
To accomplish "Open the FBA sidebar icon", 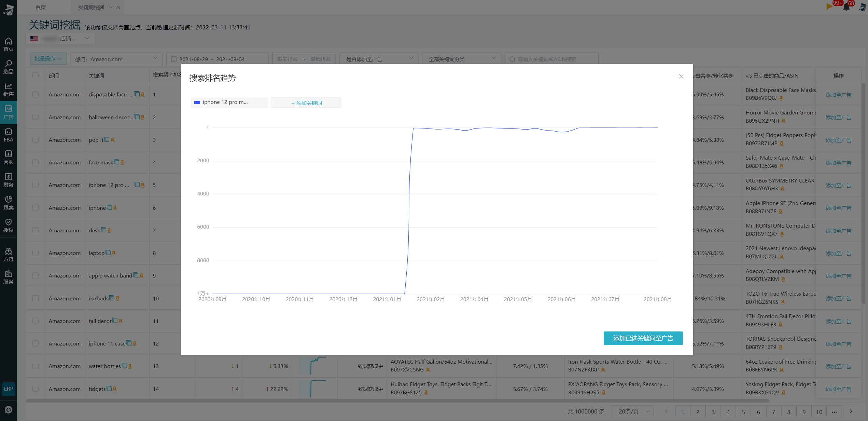I will [9, 135].
